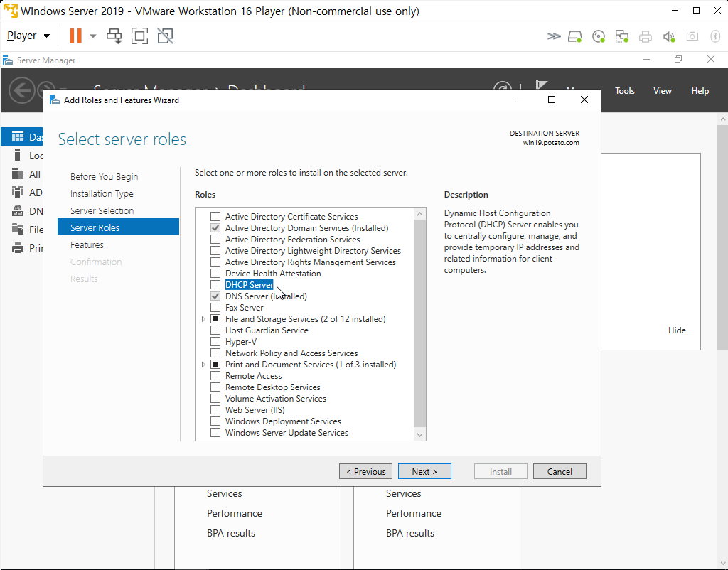The image size is (728, 570).
Task: Click Hide in the Server Manager dashboard
Action: pyautogui.click(x=677, y=330)
